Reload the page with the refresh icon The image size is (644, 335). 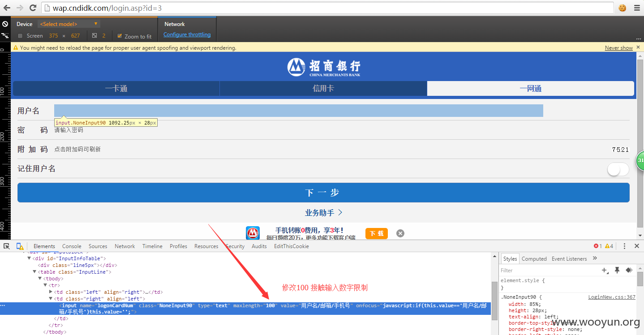tap(33, 8)
